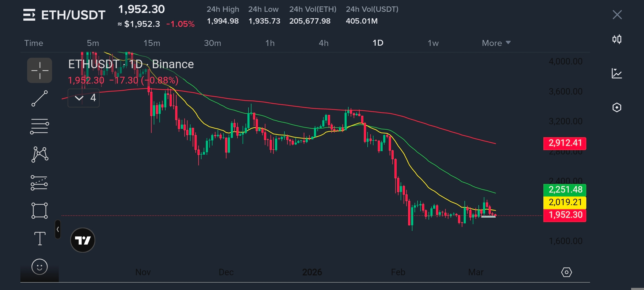Select the trend line drawing tool
Viewport: 644px width, 290px height.
click(39, 98)
